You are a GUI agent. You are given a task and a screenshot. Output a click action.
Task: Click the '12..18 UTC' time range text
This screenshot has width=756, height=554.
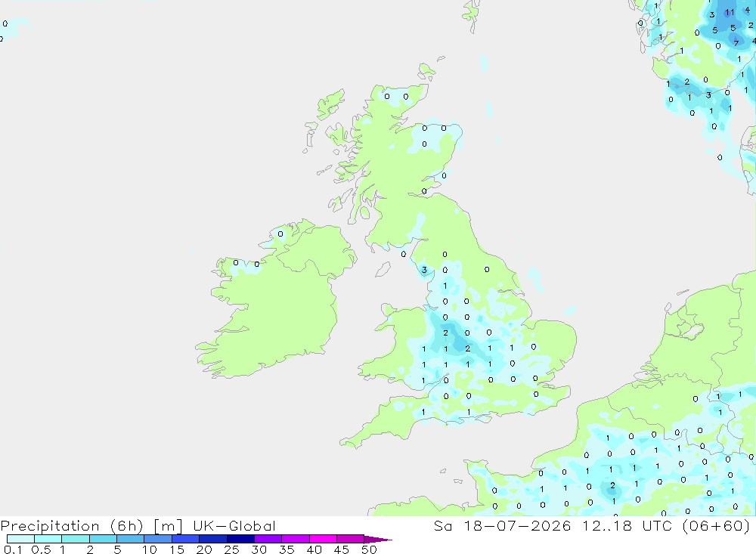point(627,525)
